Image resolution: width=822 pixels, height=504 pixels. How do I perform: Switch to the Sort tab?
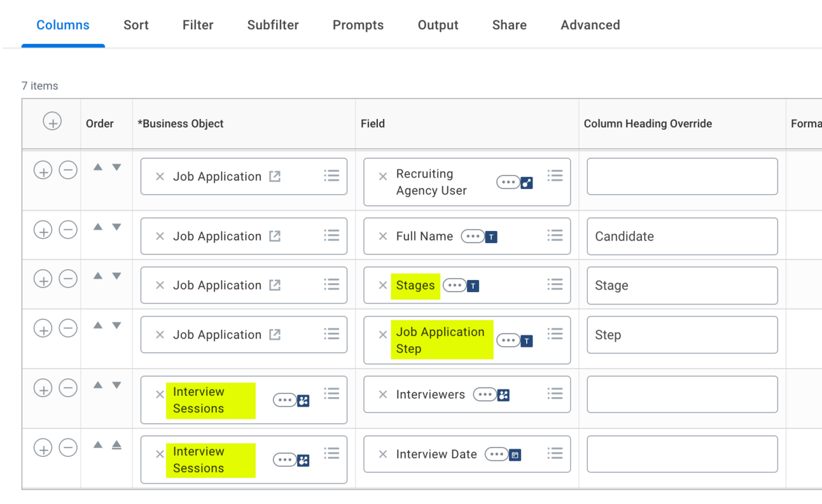[136, 25]
